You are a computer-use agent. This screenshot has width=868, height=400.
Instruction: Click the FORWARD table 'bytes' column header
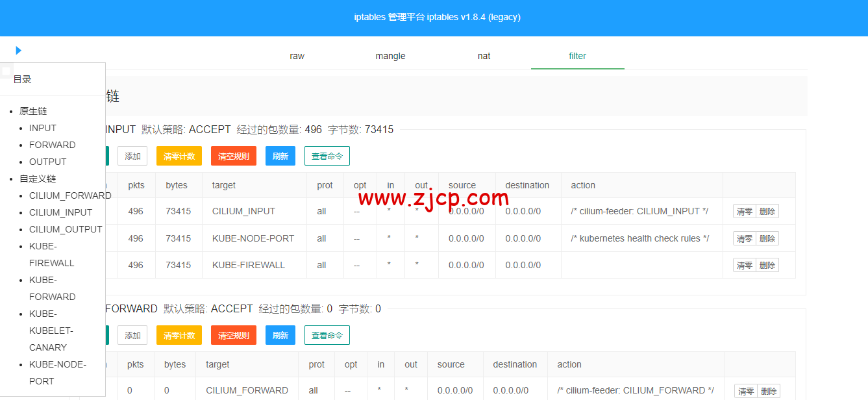point(175,364)
